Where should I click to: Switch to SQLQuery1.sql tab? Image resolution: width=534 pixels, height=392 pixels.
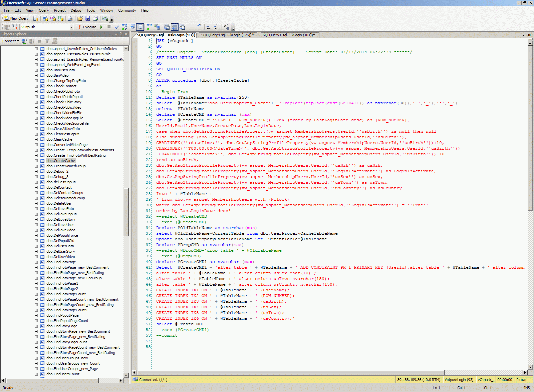coord(288,35)
